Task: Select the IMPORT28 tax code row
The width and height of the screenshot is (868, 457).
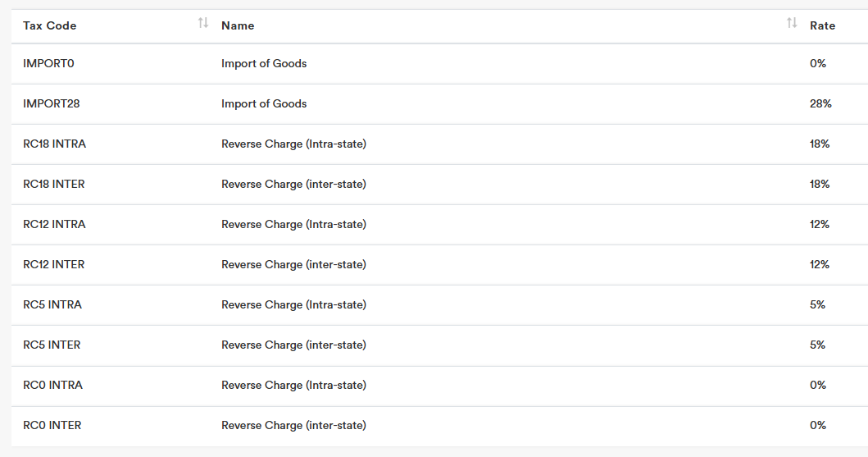Action: (52, 103)
